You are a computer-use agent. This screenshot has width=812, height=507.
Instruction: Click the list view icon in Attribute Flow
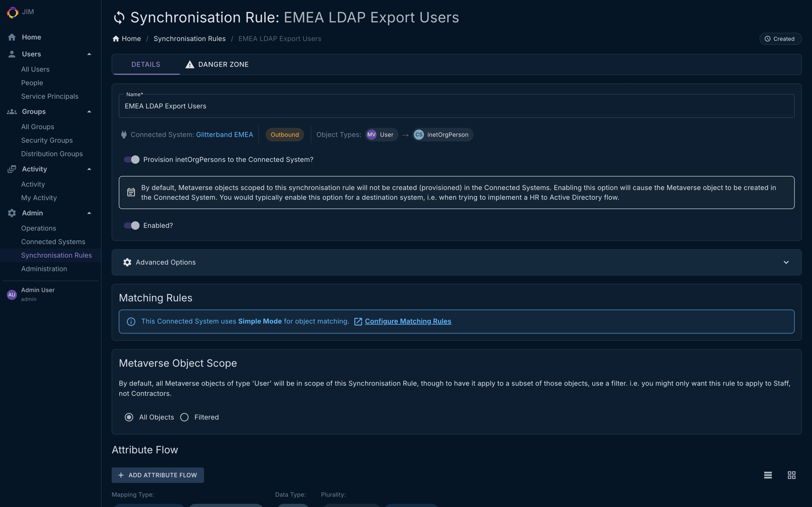click(768, 475)
